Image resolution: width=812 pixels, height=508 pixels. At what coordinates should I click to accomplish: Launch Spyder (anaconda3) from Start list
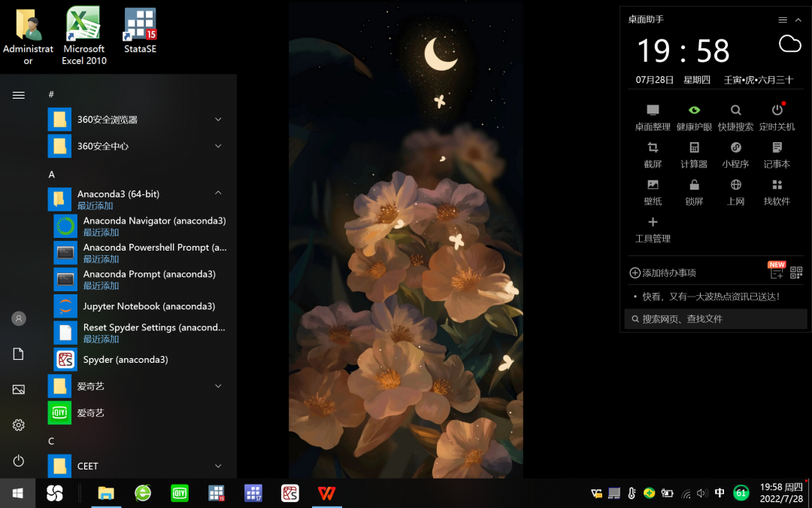(140, 360)
